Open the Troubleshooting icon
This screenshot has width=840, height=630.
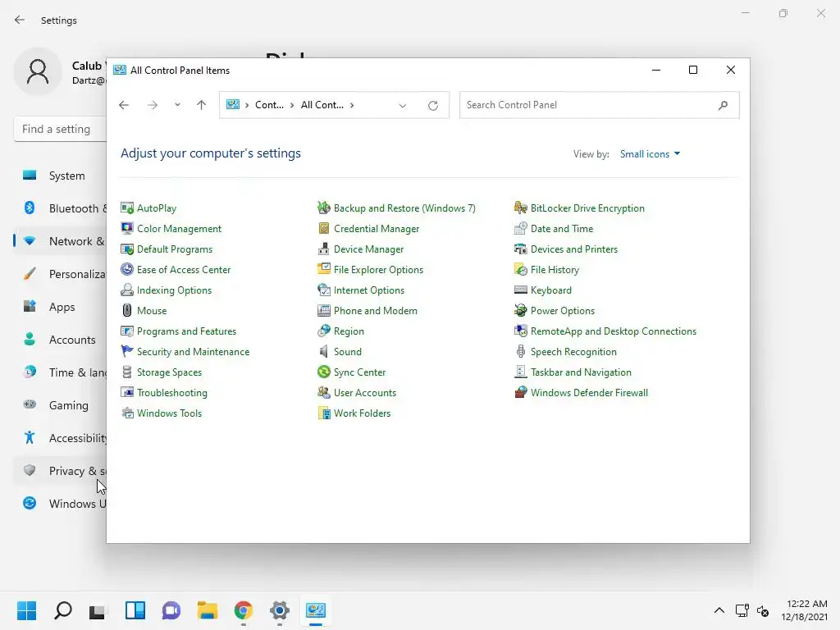coord(127,392)
